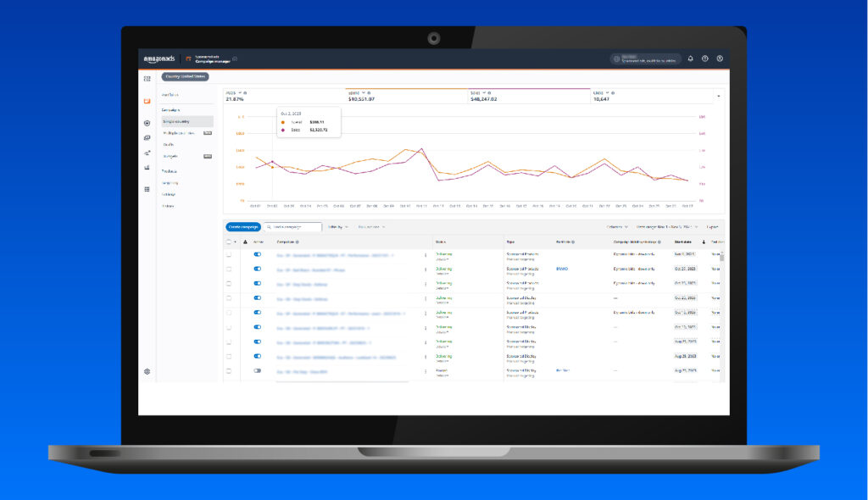Open the Date range dropdown
The width and height of the screenshot is (868, 500).
click(x=667, y=227)
